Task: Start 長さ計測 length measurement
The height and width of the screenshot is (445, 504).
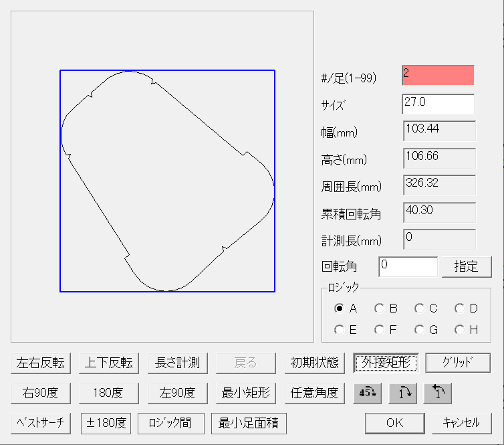Action: pos(177,363)
